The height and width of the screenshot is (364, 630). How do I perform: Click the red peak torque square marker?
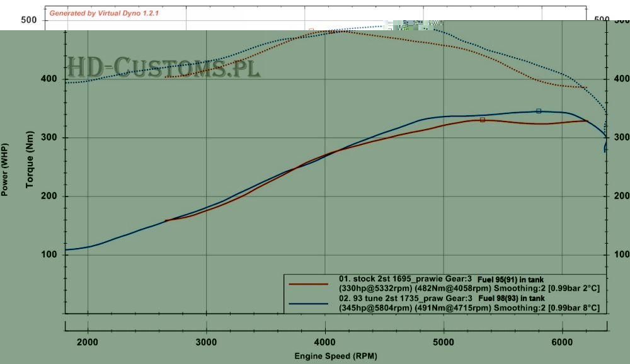(x=311, y=30)
